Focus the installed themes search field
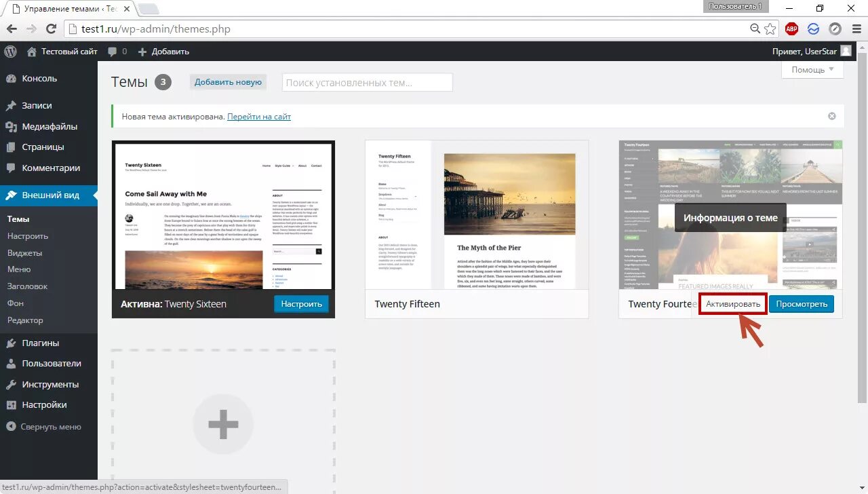This screenshot has width=868, height=494. point(368,82)
